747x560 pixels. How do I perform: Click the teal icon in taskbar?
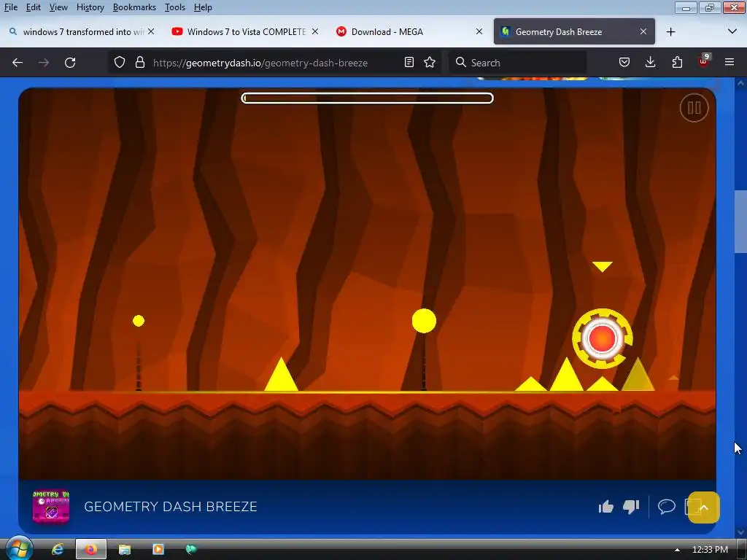191,550
